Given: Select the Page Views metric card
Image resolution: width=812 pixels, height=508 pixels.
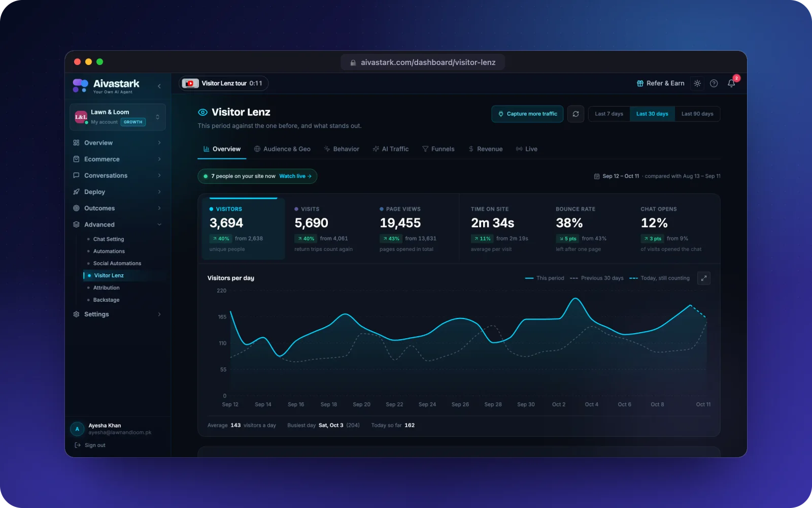Looking at the screenshot, I should pyautogui.click(x=414, y=229).
